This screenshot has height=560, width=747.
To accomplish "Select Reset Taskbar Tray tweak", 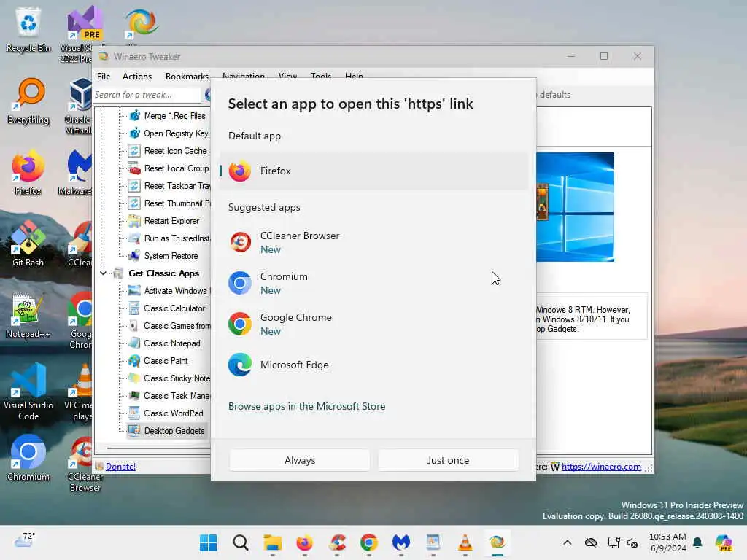I will coord(169,186).
